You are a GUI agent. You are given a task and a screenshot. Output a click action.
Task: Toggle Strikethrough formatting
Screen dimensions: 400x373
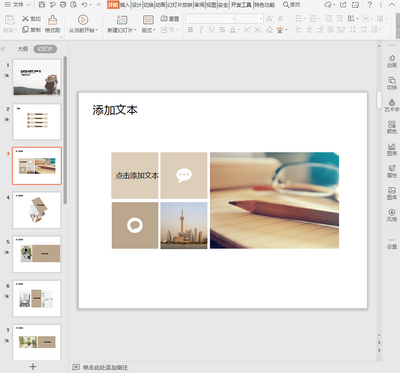point(222,30)
